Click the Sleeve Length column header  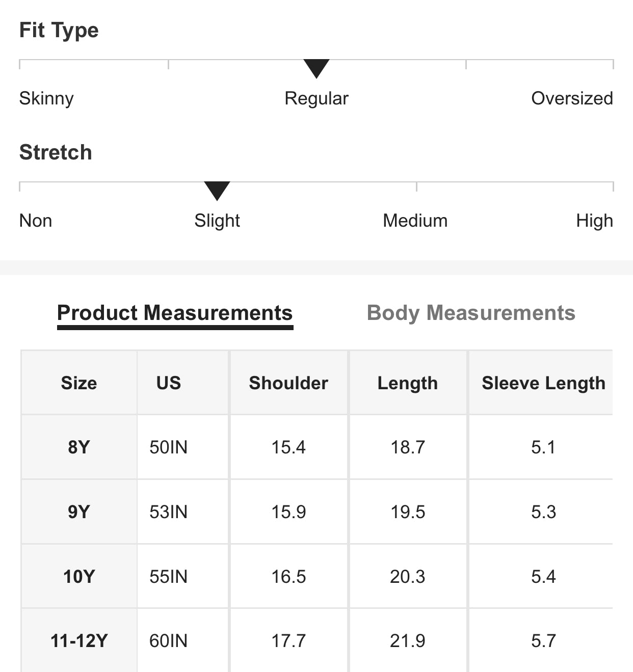point(543,383)
